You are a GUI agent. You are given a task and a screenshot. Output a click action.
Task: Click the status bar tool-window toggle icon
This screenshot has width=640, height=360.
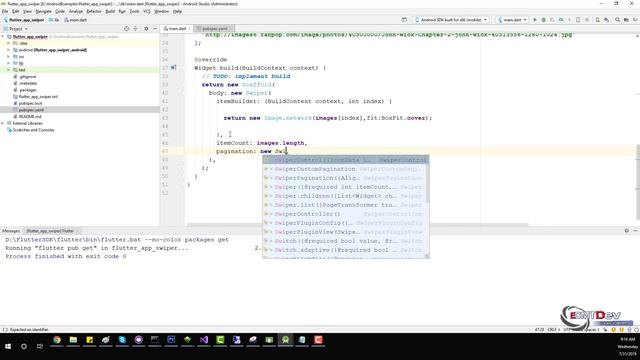click(5, 329)
